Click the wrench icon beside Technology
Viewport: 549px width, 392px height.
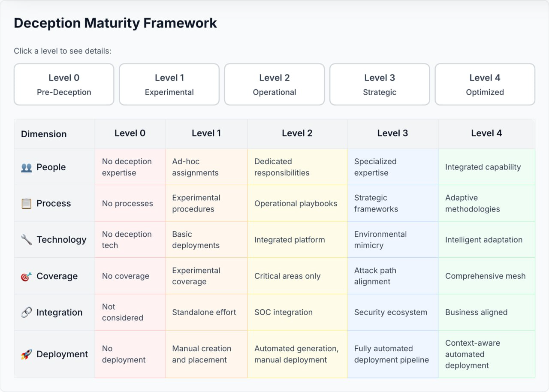27,240
